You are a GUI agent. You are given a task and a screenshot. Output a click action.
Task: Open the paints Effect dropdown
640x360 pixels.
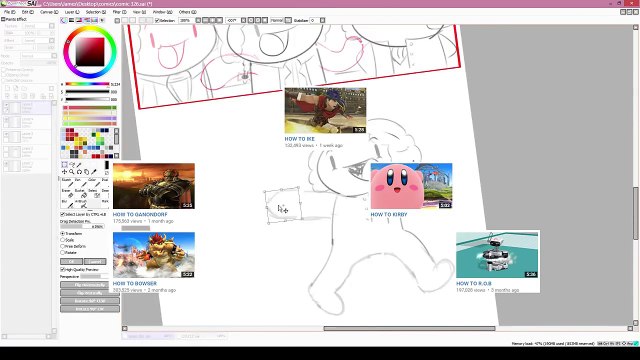38,40
